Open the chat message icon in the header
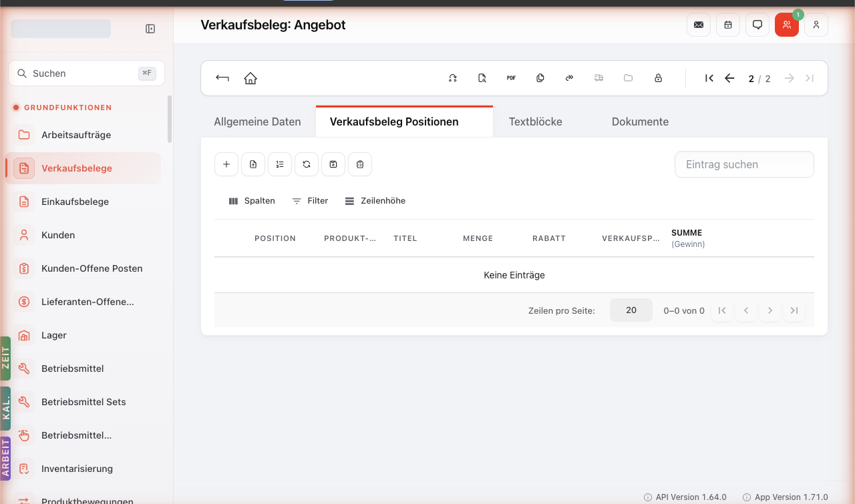This screenshot has width=855, height=504. click(x=757, y=25)
